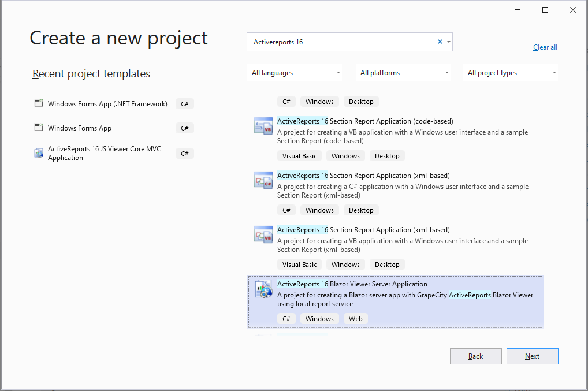Click Visual Basic tag under code-based Section Report
Viewport: 588px width, 391px height.
pyautogui.click(x=299, y=156)
